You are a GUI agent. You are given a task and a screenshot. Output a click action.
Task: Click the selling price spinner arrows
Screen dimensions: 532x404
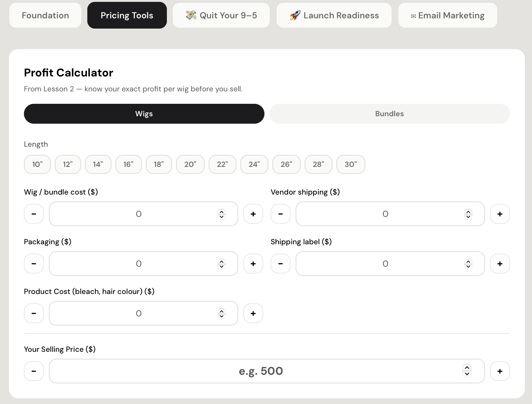(467, 370)
